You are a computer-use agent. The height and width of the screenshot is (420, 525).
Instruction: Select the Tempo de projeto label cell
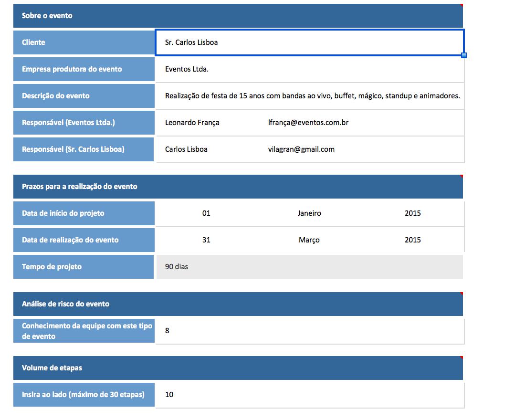[x=84, y=267]
